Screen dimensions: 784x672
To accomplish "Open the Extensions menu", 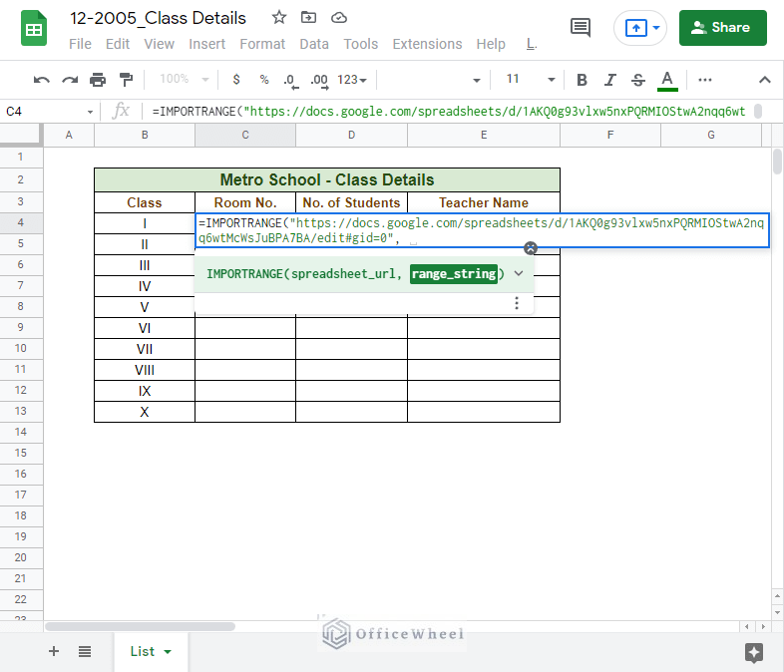I will (x=427, y=44).
